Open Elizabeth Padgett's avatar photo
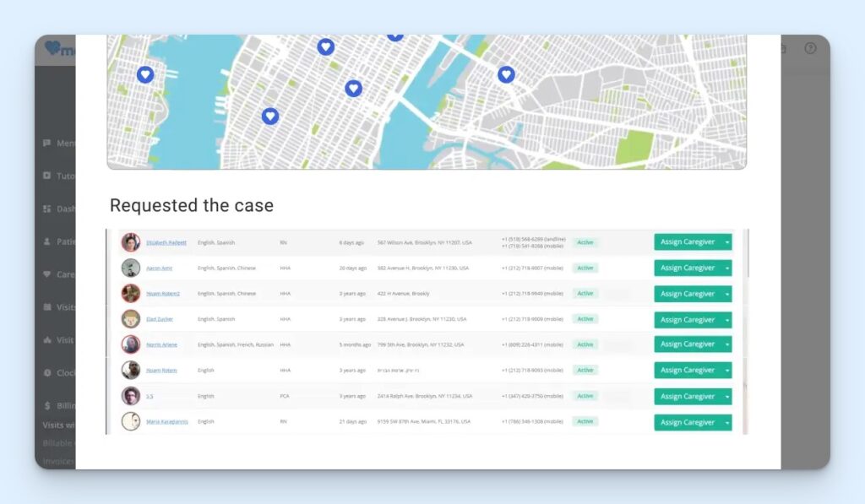 pos(131,242)
